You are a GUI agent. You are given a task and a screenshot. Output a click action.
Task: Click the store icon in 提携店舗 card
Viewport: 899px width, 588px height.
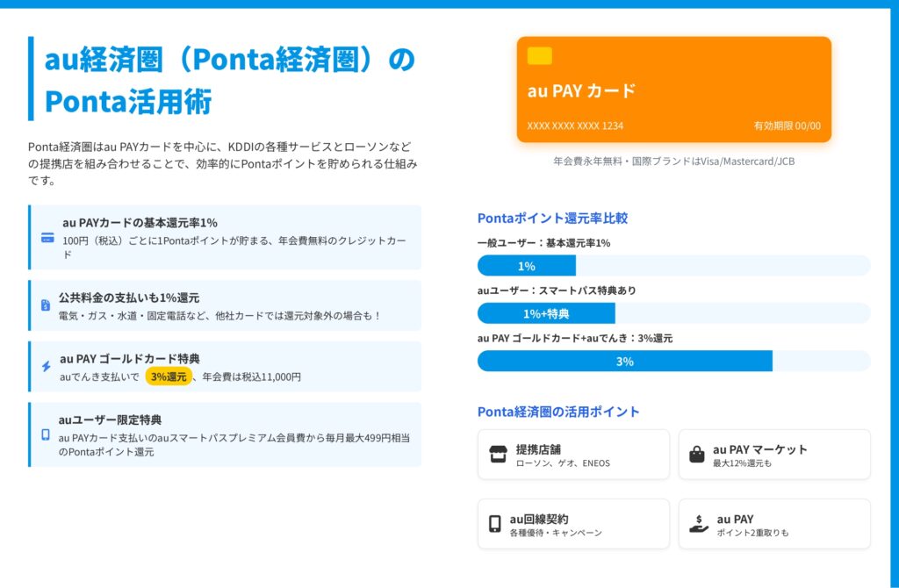498,455
